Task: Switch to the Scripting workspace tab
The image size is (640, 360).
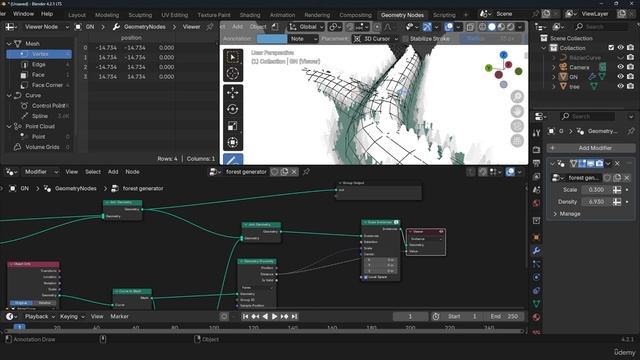Action: (x=444, y=15)
